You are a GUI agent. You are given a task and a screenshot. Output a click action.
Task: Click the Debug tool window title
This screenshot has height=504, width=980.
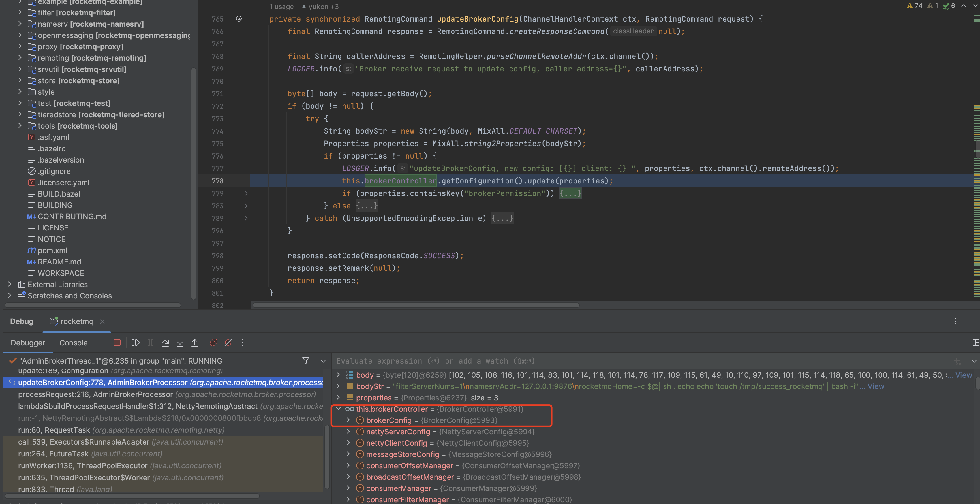[22, 321]
